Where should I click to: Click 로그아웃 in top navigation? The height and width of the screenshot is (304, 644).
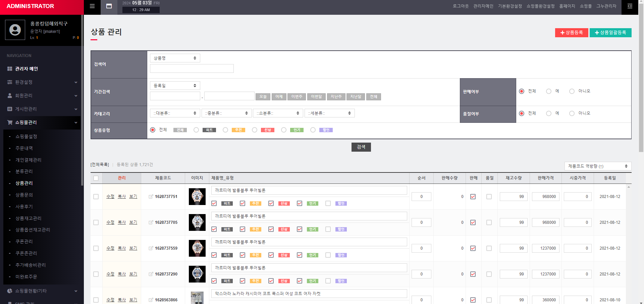(461, 6)
